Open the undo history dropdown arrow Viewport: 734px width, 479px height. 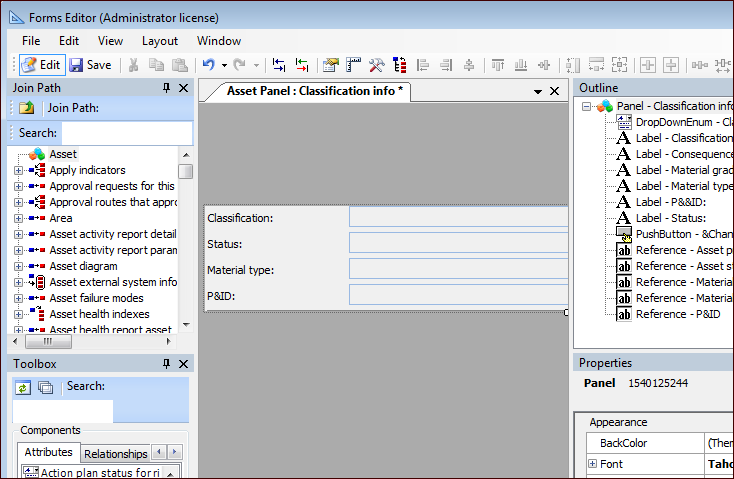click(x=224, y=65)
